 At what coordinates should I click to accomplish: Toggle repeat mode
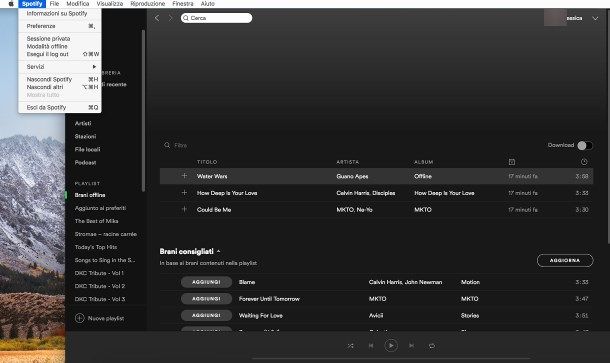(432, 345)
